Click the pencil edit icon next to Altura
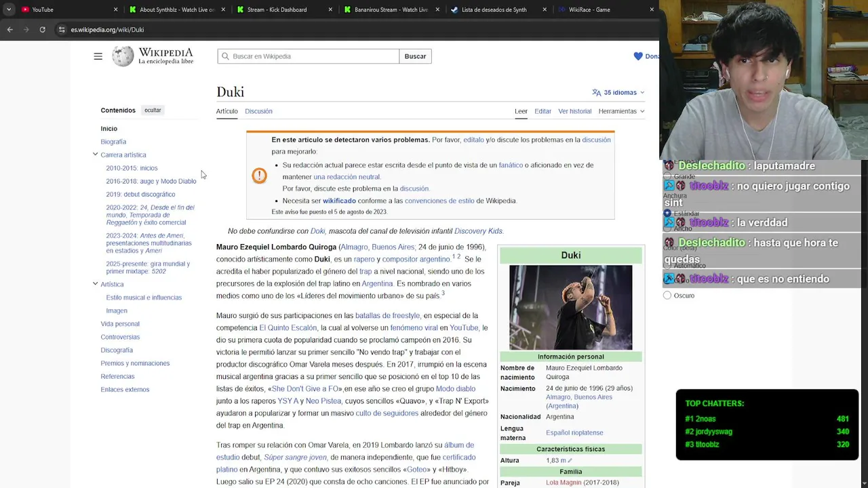This screenshot has width=868, height=488. point(570,461)
